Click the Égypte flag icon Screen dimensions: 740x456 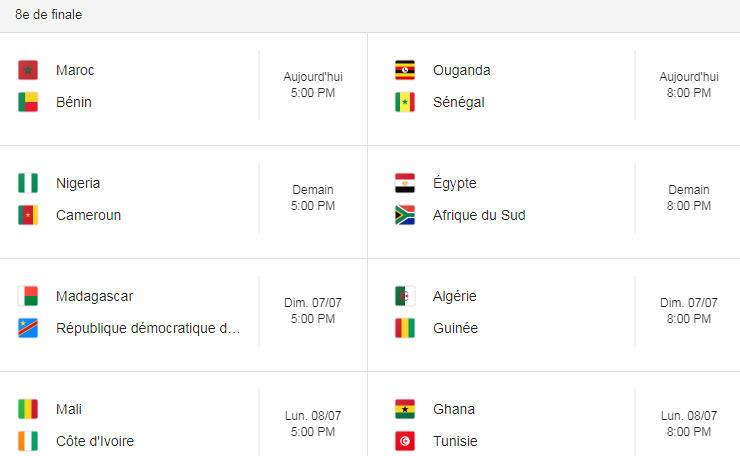pyautogui.click(x=405, y=183)
